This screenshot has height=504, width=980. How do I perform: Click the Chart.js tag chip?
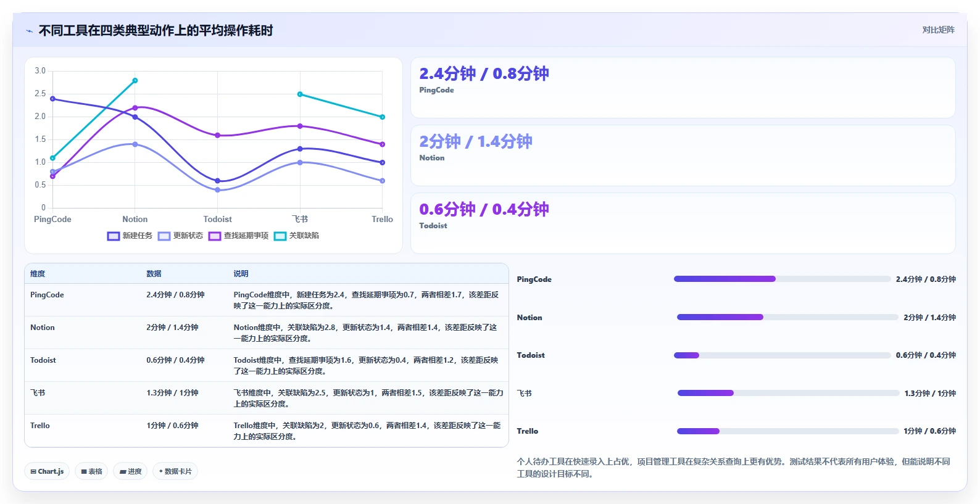click(47, 471)
